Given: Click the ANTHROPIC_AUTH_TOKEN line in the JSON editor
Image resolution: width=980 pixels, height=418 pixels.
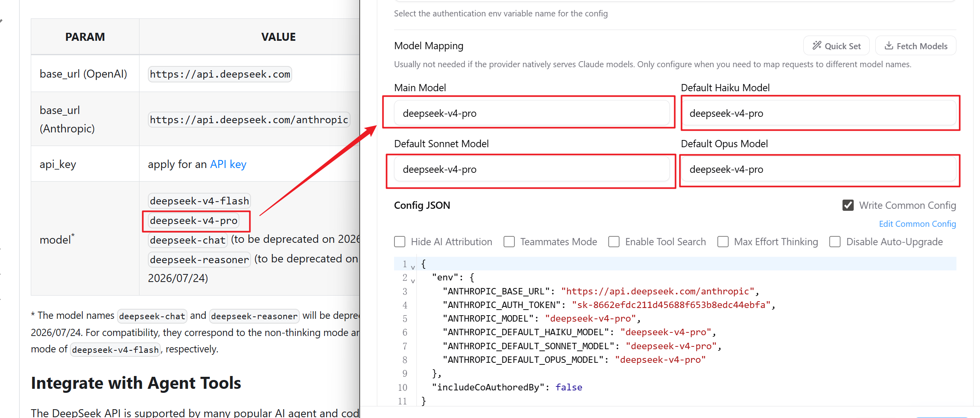Looking at the screenshot, I should click(x=609, y=305).
